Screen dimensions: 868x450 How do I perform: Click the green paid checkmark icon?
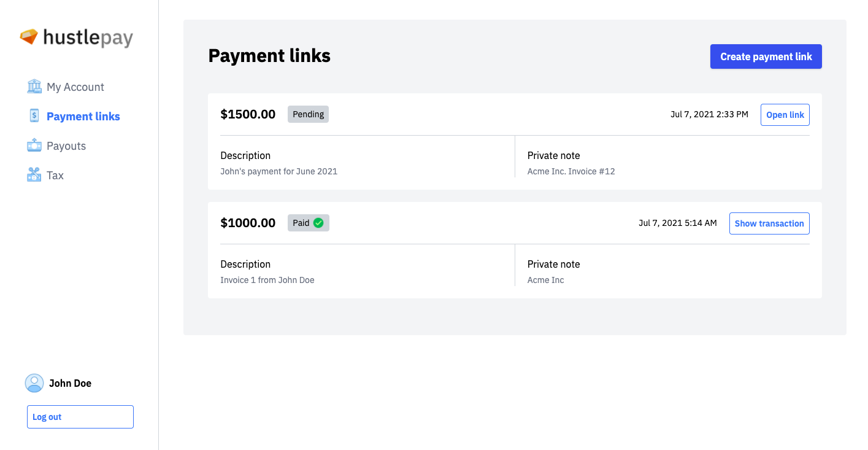click(318, 223)
